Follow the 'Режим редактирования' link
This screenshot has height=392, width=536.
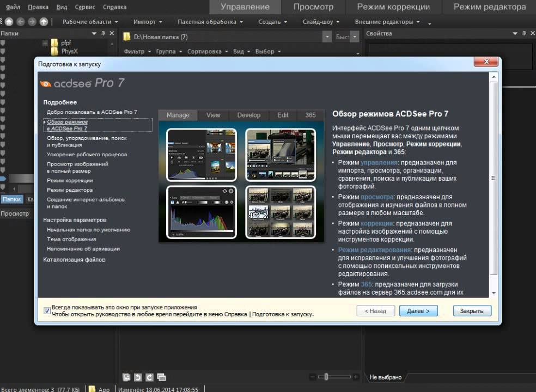374,250
